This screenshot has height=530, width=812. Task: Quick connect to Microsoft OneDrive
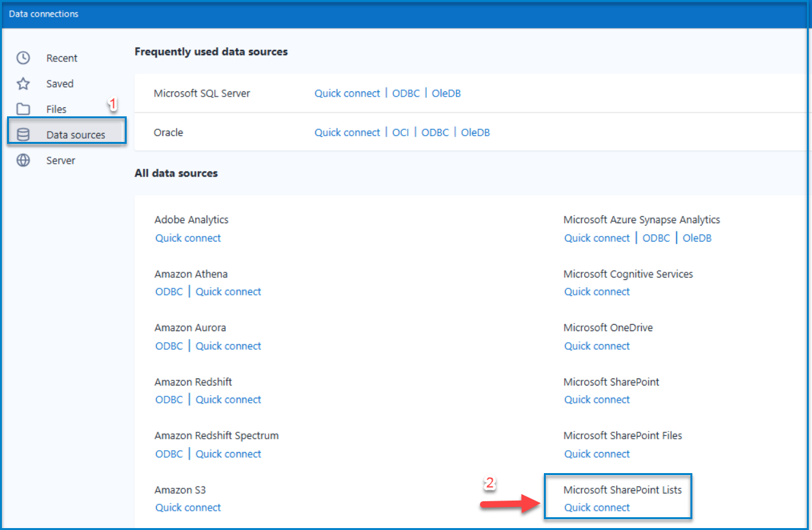point(597,346)
